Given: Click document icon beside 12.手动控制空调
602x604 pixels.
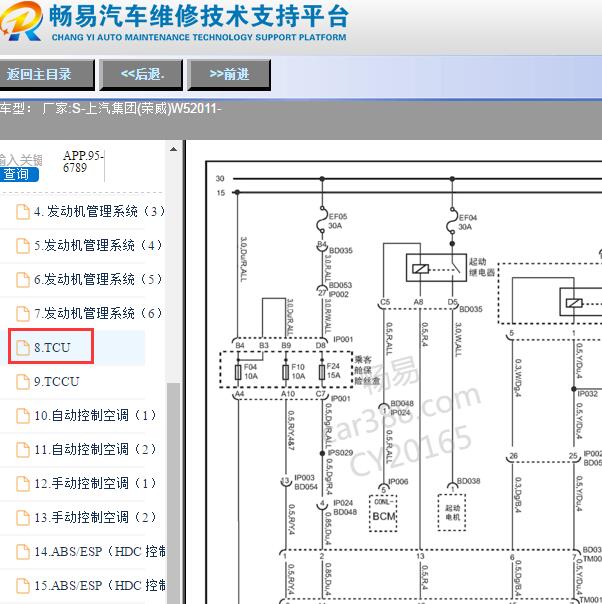Looking at the screenshot, I should tap(23, 483).
